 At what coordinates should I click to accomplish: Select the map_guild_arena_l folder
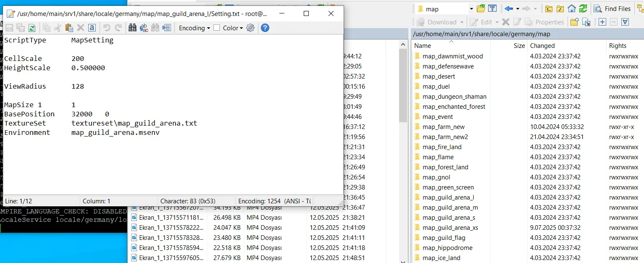point(448,197)
